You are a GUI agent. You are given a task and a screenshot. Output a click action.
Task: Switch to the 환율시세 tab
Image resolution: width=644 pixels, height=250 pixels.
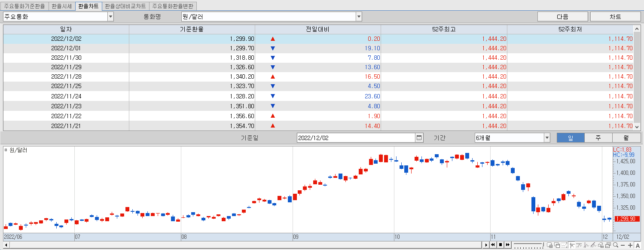[61, 6]
